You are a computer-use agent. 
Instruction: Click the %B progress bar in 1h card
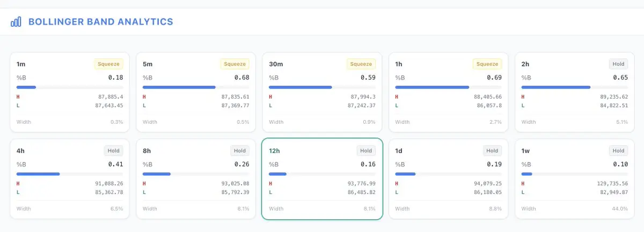(x=448, y=87)
